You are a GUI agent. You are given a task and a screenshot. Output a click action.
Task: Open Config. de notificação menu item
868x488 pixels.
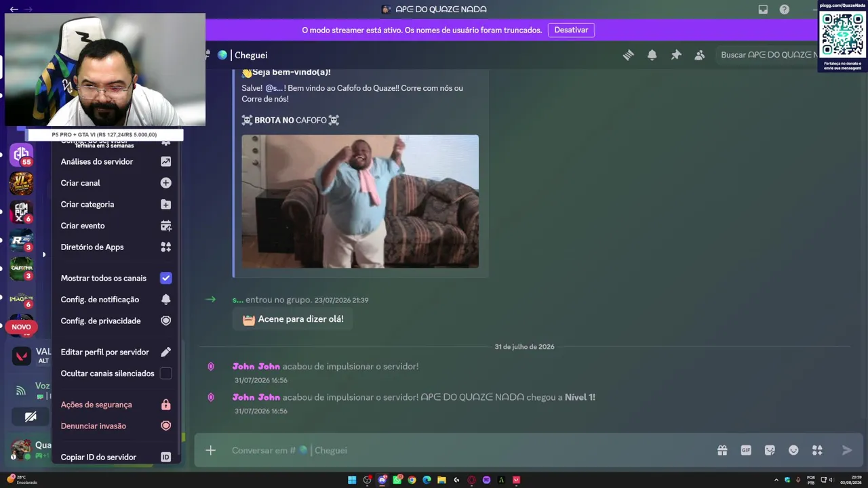pos(116,300)
